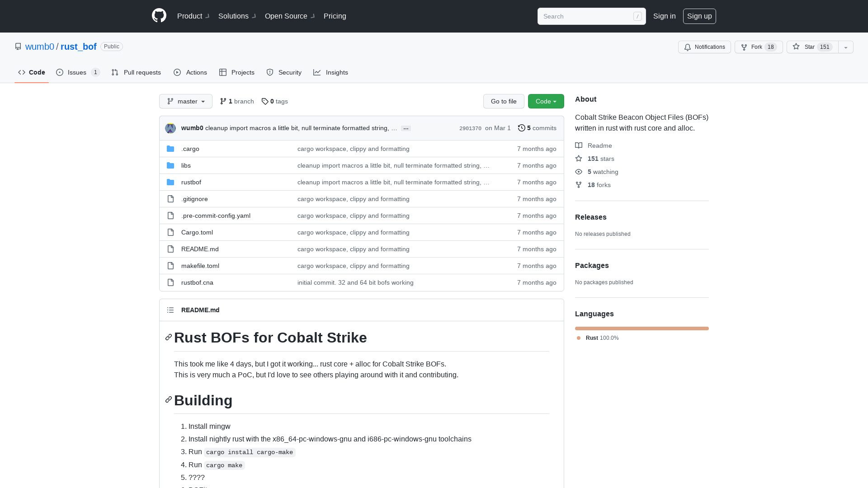868x488 pixels.
Task: Switch to the Projects tab
Action: coord(237,72)
